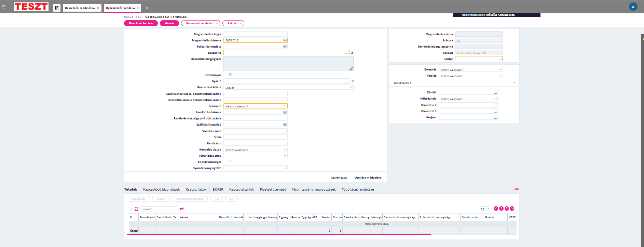Screen dimensions: 644x247
Task: Click the Szűrés filter field
Action: coord(159,209)
